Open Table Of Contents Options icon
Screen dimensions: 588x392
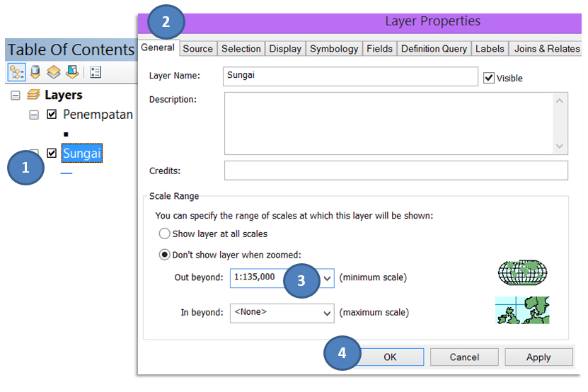pos(96,72)
